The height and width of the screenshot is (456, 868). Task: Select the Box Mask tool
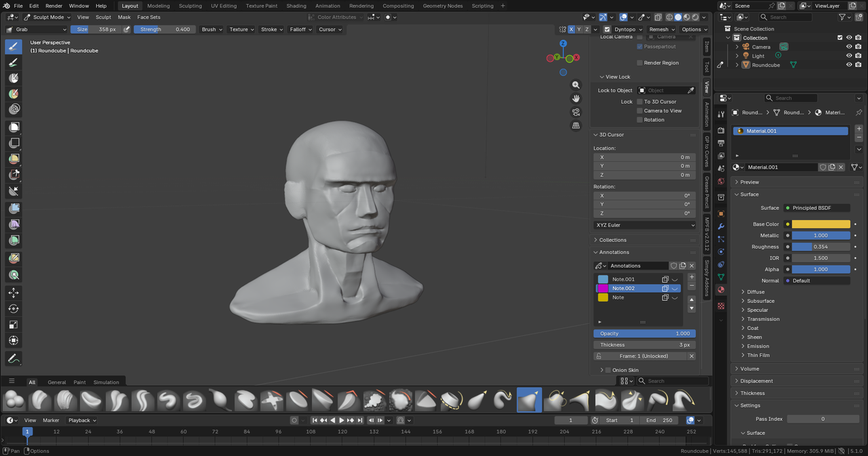pyautogui.click(x=14, y=127)
